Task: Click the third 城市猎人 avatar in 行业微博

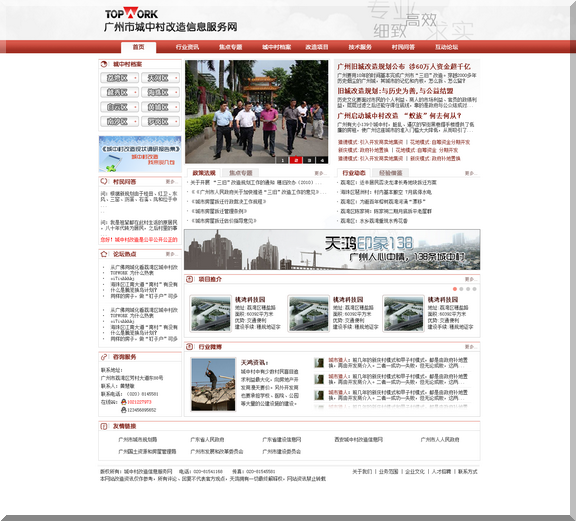Action: click(319, 395)
